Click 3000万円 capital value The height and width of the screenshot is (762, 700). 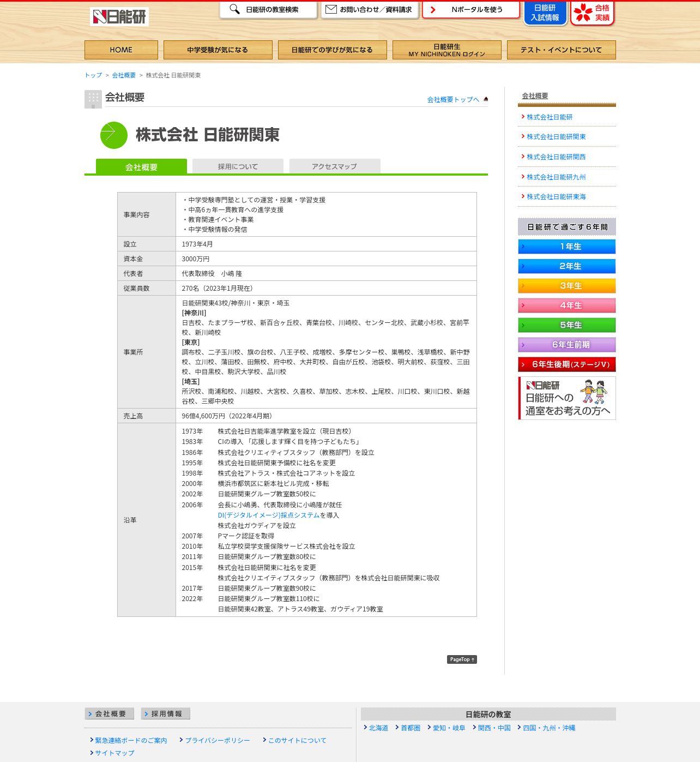coord(196,259)
